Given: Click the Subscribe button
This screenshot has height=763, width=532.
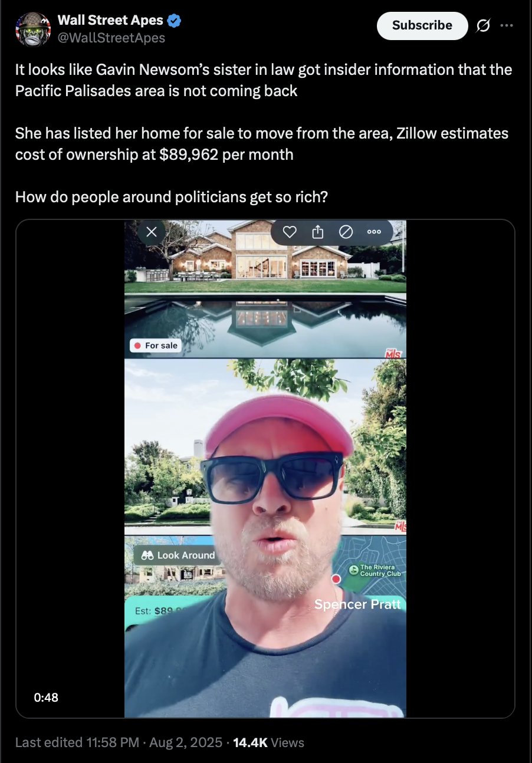Looking at the screenshot, I should (422, 25).
